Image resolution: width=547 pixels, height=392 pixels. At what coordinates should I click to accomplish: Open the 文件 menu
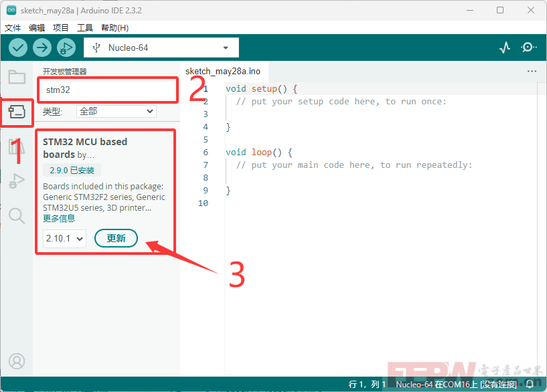pyautogui.click(x=13, y=28)
